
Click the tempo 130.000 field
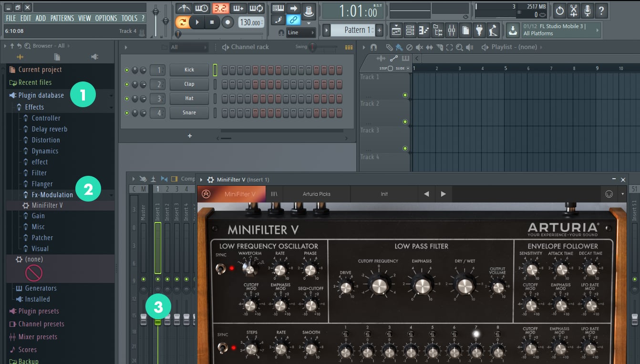(251, 23)
